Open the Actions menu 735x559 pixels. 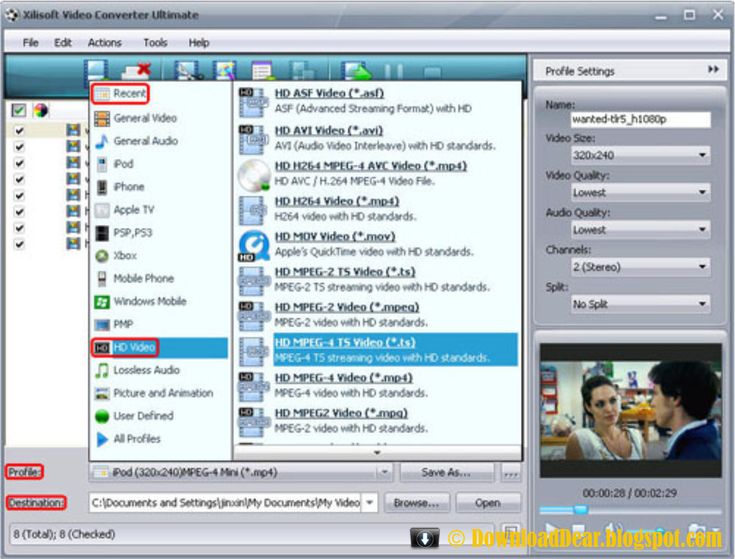click(x=105, y=43)
